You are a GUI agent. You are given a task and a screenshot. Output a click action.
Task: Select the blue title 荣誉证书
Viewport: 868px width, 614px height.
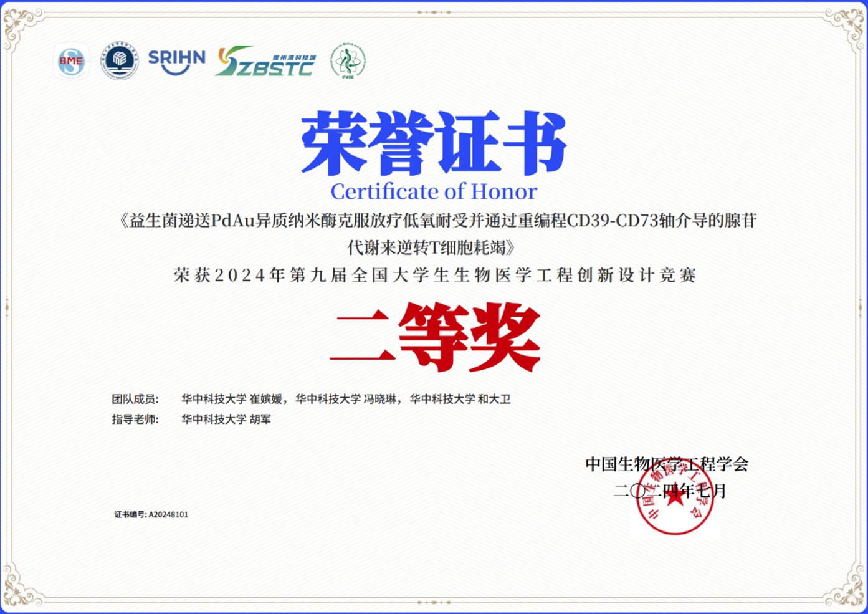click(x=434, y=143)
